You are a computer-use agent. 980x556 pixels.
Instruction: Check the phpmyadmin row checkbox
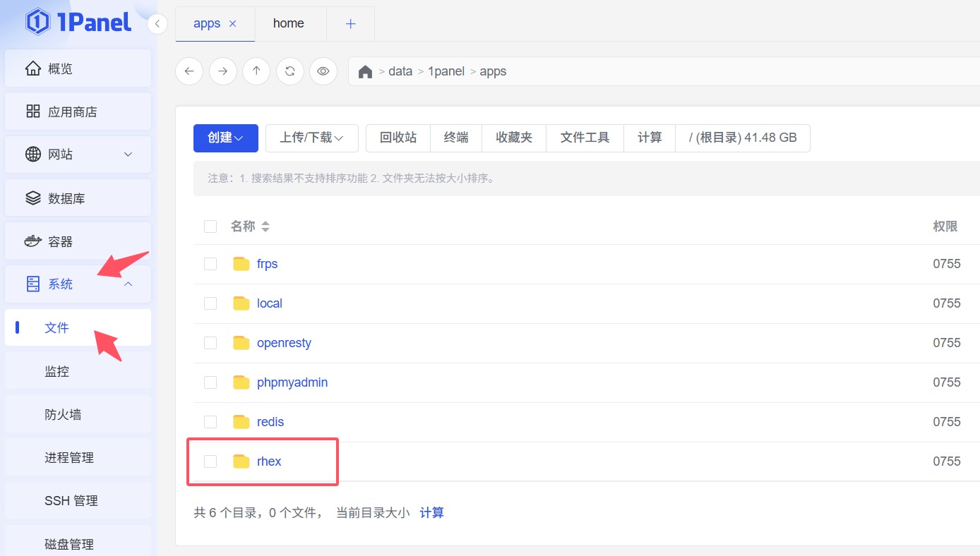(x=210, y=382)
